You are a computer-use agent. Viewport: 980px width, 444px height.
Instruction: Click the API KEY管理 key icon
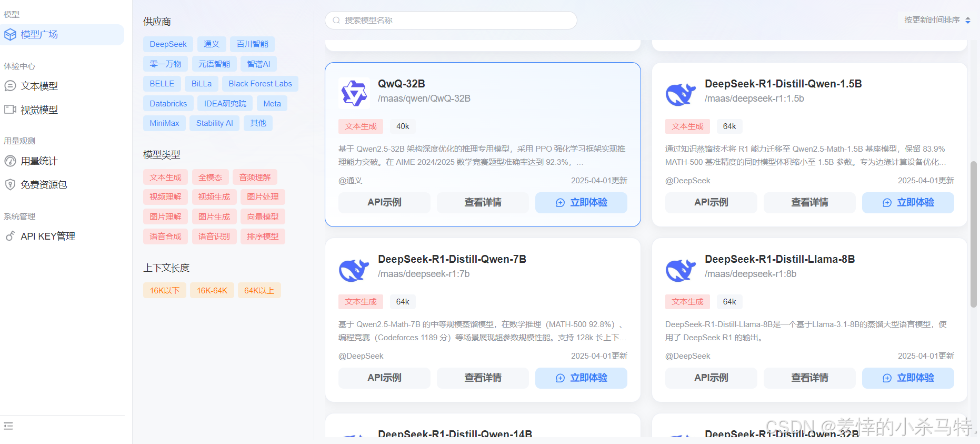(x=10, y=236)
